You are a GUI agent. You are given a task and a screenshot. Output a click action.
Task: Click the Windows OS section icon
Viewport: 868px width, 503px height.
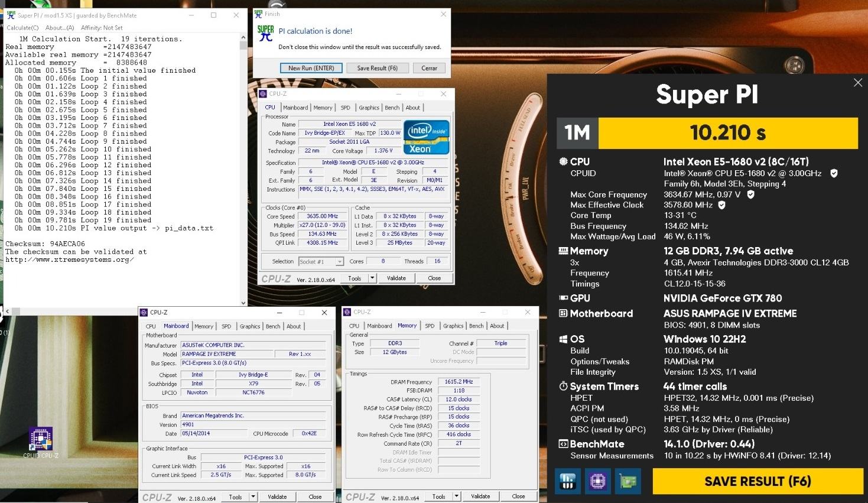pos(563,339)
